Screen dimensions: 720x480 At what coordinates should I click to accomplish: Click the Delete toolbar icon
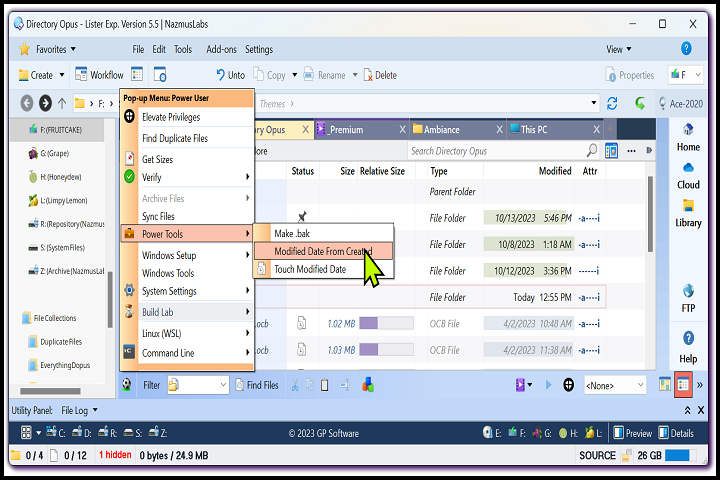click(379, 75)
